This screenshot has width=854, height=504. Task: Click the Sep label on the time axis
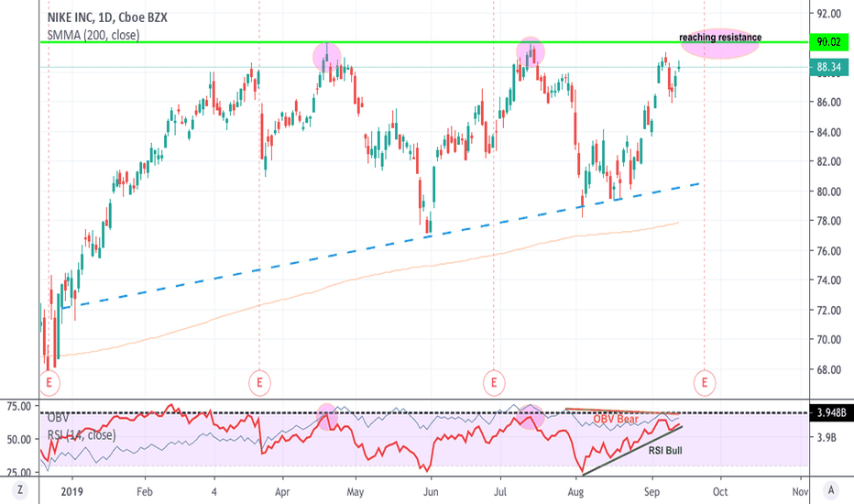point(651,491)
